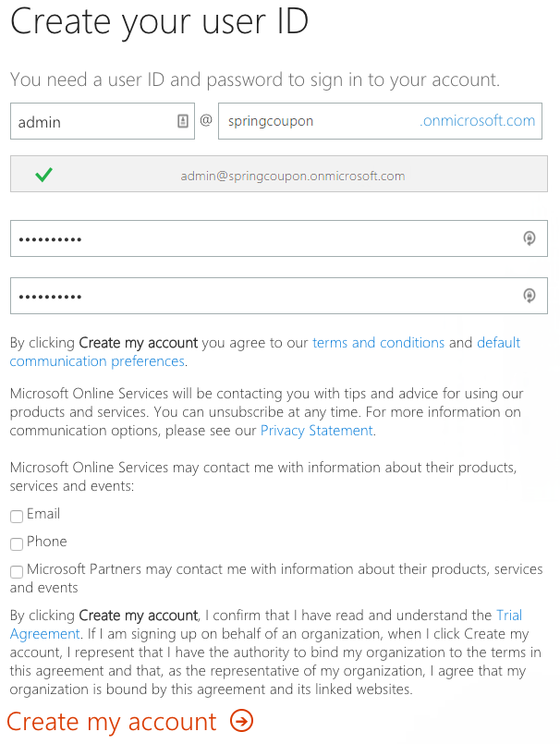Select the first password input field
The height and width of the screenshot is (744, 560).
(279, 238)
